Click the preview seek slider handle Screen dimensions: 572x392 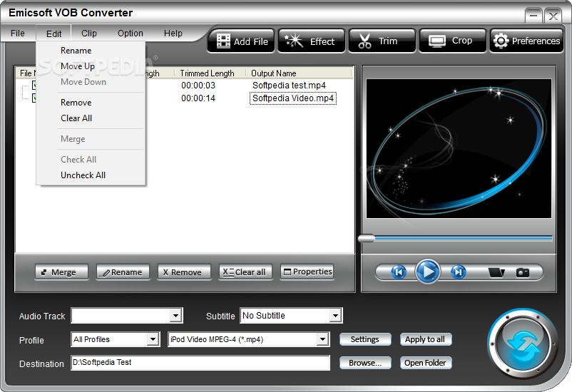(367, 239)
